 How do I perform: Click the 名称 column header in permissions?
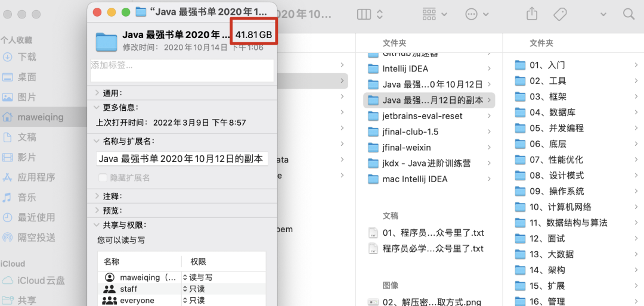click(112, 262)
